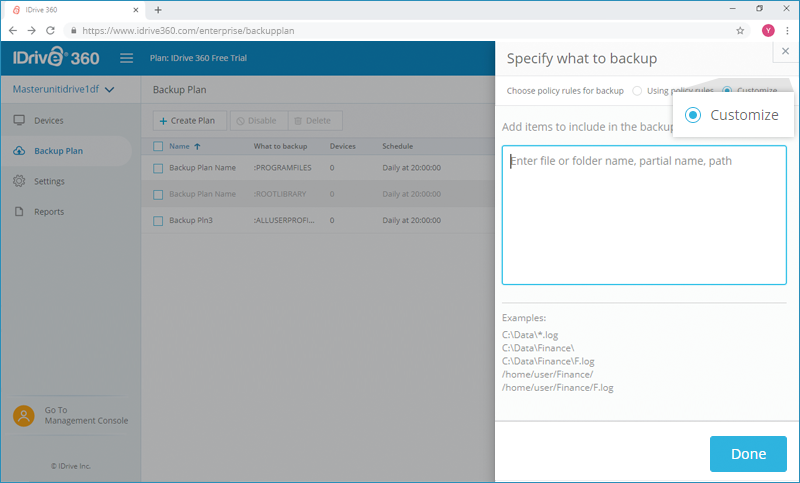Open Reports in the sidebar

click(49, 212)
